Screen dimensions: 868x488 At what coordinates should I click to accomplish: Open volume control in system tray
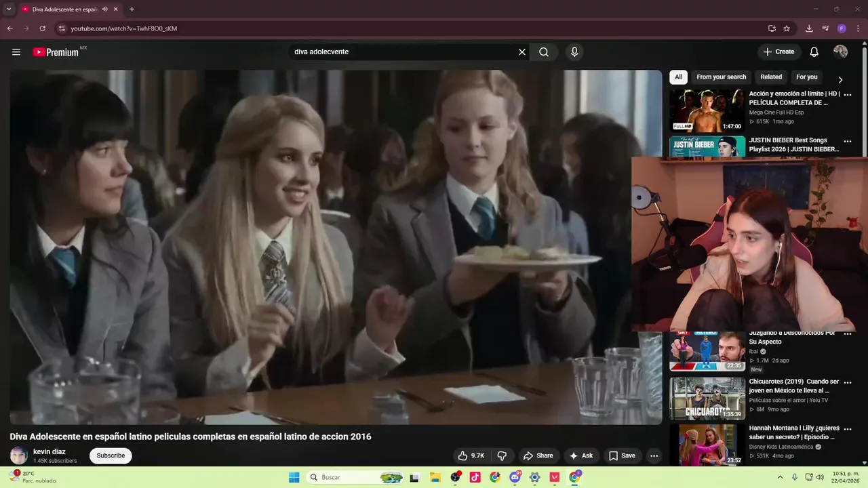[821, 477]
